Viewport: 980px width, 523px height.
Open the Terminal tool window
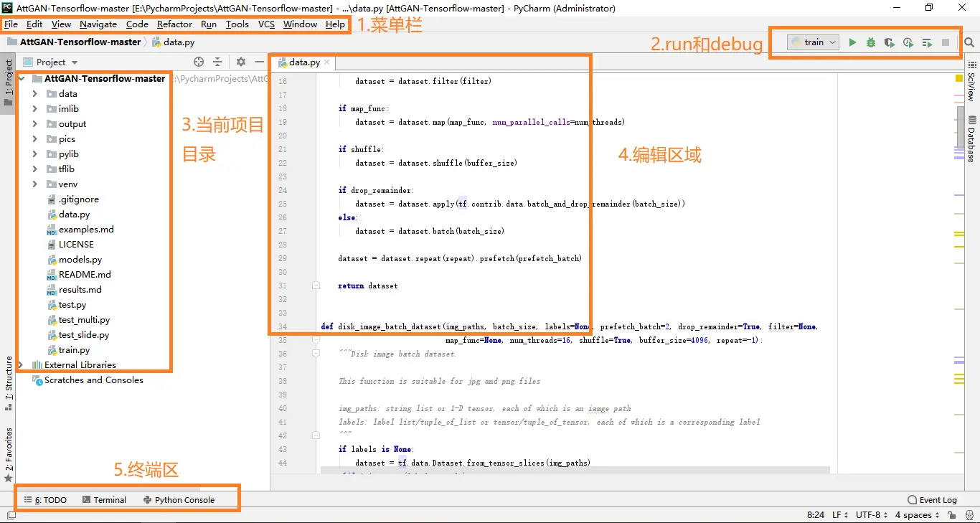[x=104, y=500]
